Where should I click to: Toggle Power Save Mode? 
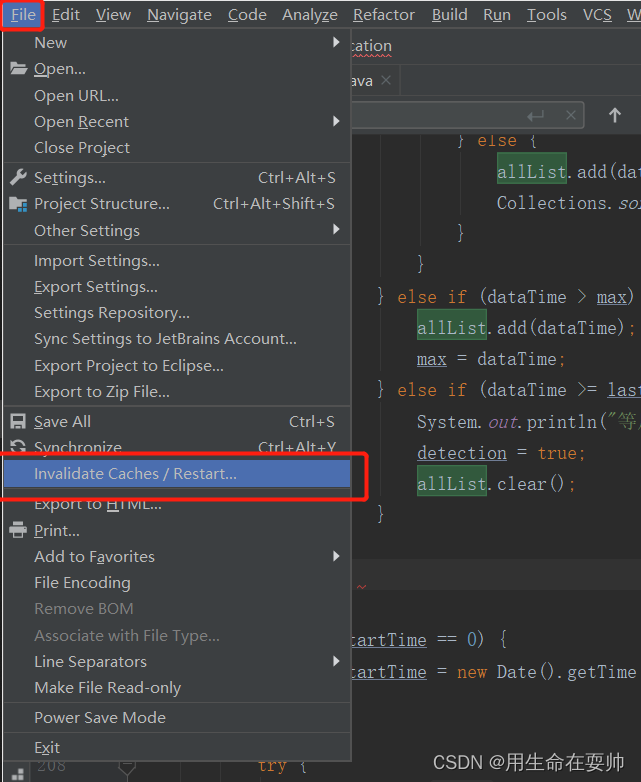(177, 718)
